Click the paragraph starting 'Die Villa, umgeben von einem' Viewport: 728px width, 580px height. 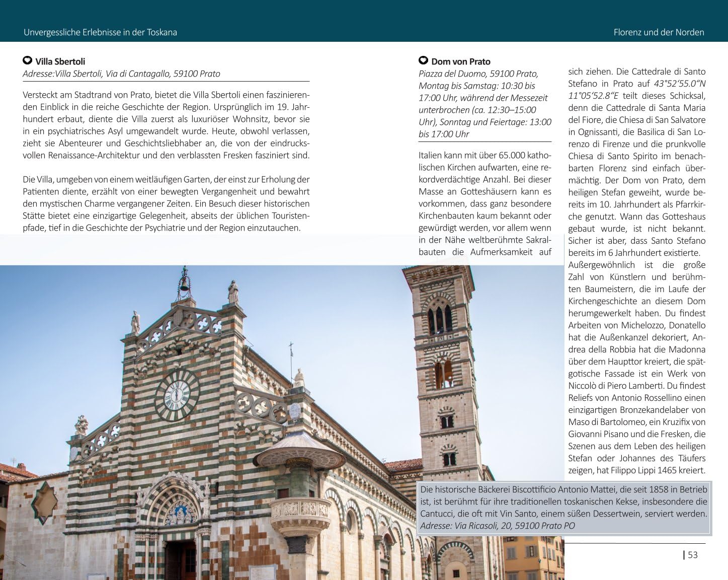coord(166,203)
